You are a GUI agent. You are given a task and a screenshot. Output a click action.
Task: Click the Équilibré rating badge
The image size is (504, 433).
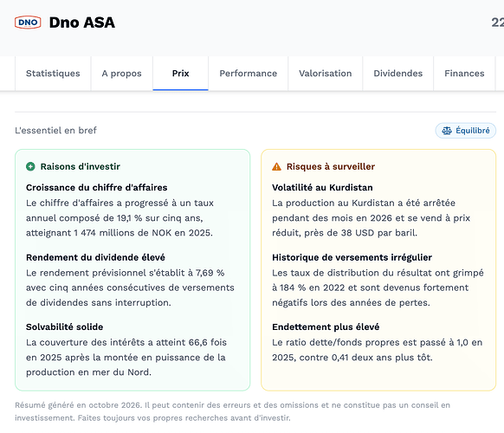pyautogui.click(x=465, y=131)
